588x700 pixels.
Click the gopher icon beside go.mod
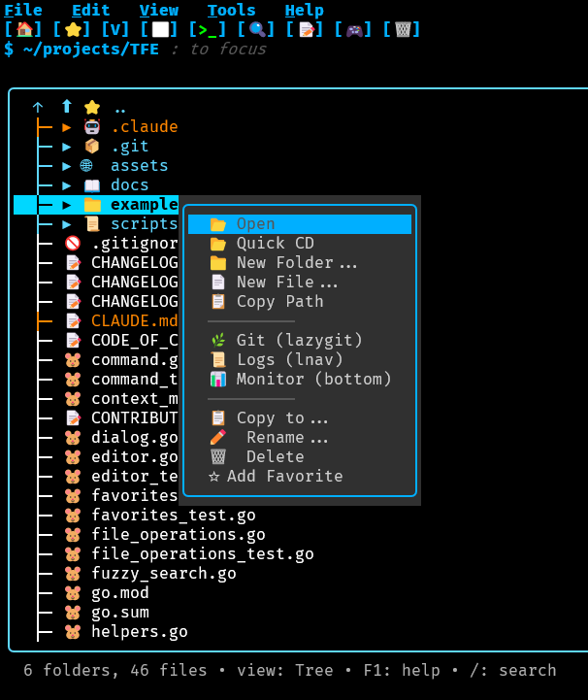coord(73,593)
